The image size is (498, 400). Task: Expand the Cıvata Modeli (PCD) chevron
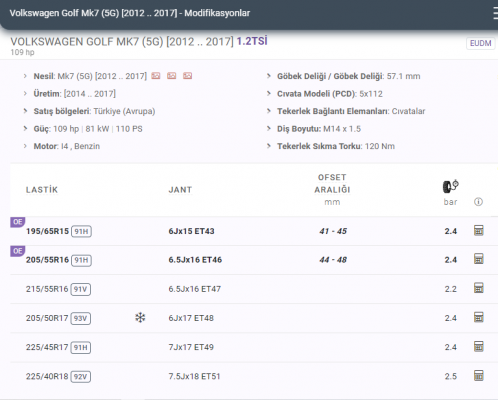click(269, 94)
